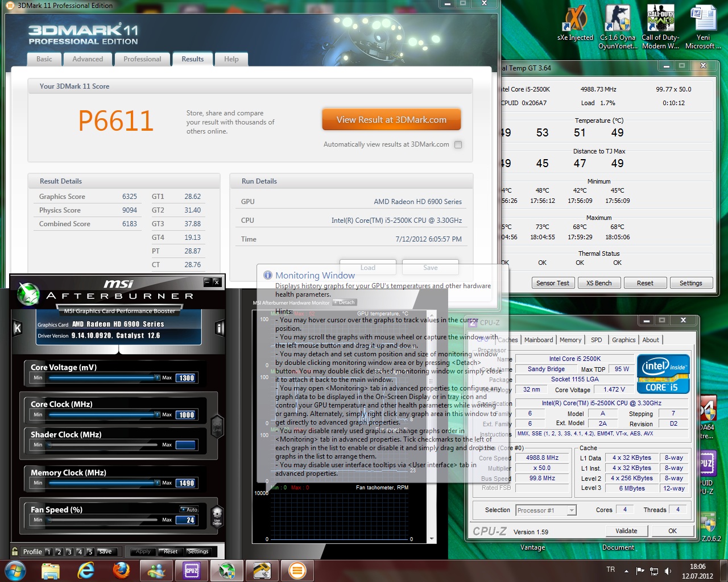Click Sensor Test in Real Temp
728x582 pixels.
tap(553, 283)
